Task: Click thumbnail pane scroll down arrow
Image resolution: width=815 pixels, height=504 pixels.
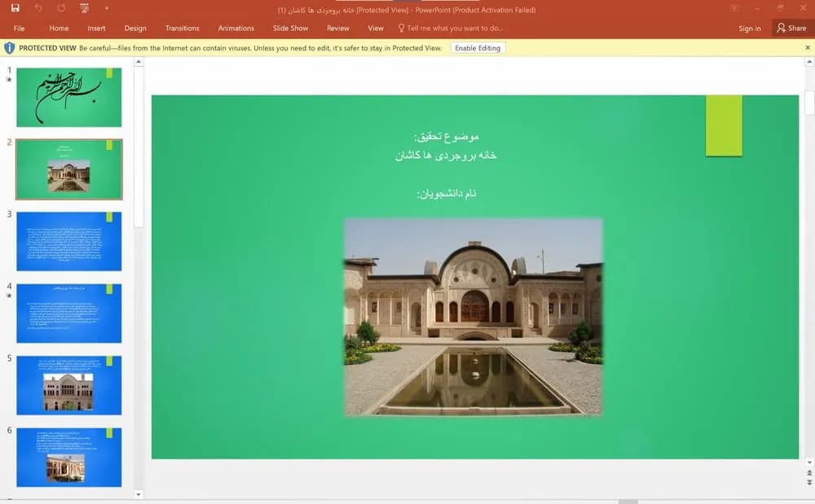Action: pyautogui.click(x=139, y=495)
